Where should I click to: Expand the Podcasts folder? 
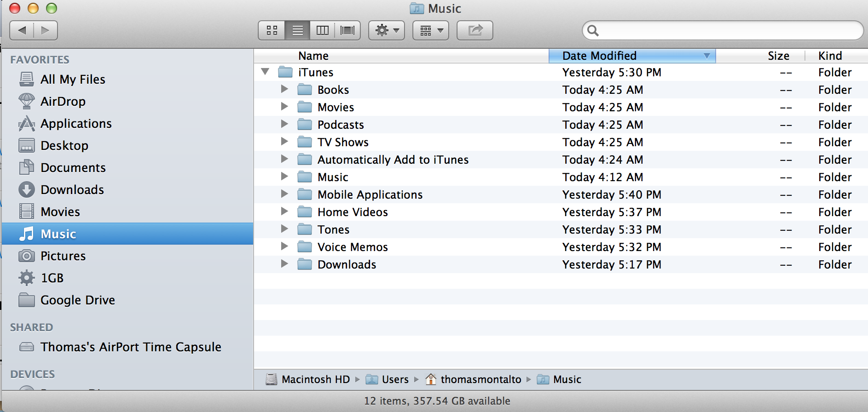point(284,124)
